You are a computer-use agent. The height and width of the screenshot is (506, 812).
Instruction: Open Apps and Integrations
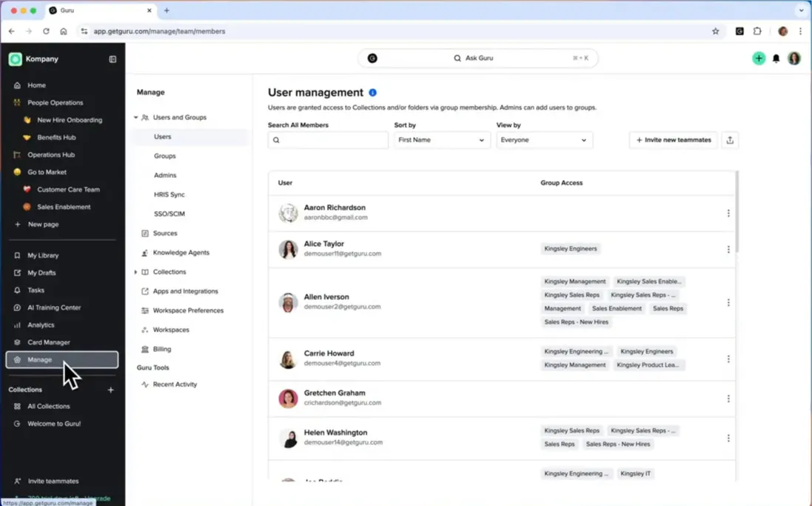coord(185,291)
